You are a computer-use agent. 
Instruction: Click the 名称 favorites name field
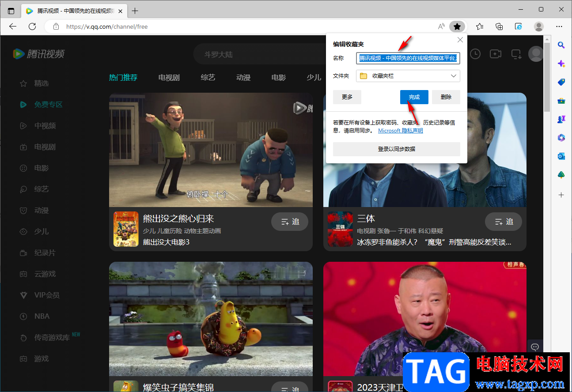pos(408,58)
